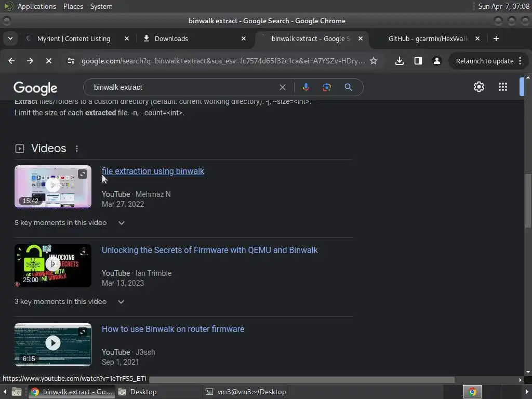
Task: Open the Chrome profile menu
Action: [x=436, y=61]
